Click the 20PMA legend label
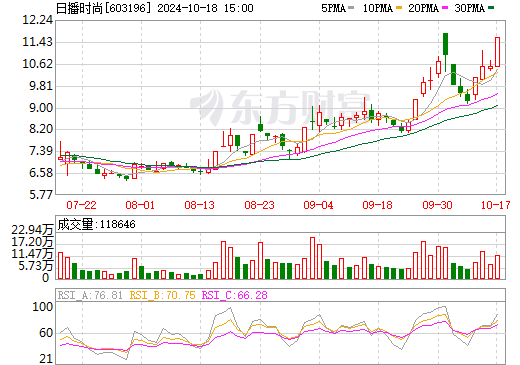Screen dimensions: 520x365 [x=423, y=8]
